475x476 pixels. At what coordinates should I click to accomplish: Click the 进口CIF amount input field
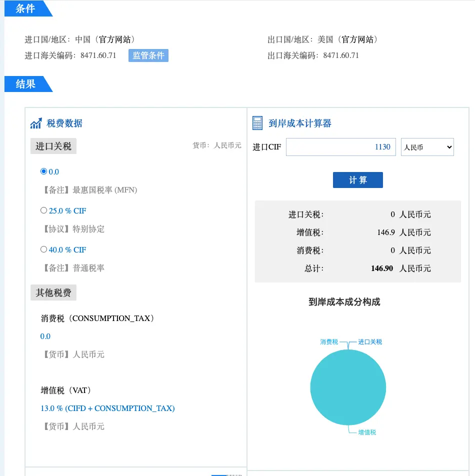pyautogui.click(x=340, y=147)
